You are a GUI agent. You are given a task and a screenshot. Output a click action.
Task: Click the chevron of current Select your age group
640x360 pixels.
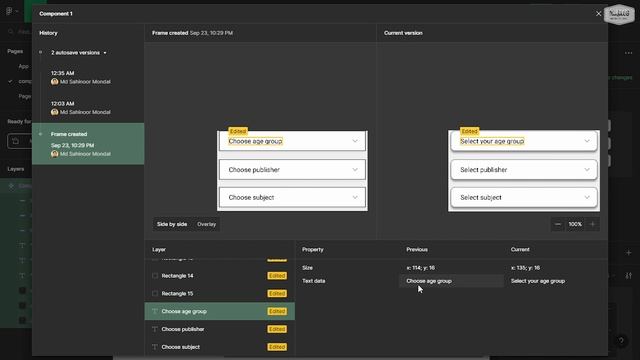click(587, 141)
